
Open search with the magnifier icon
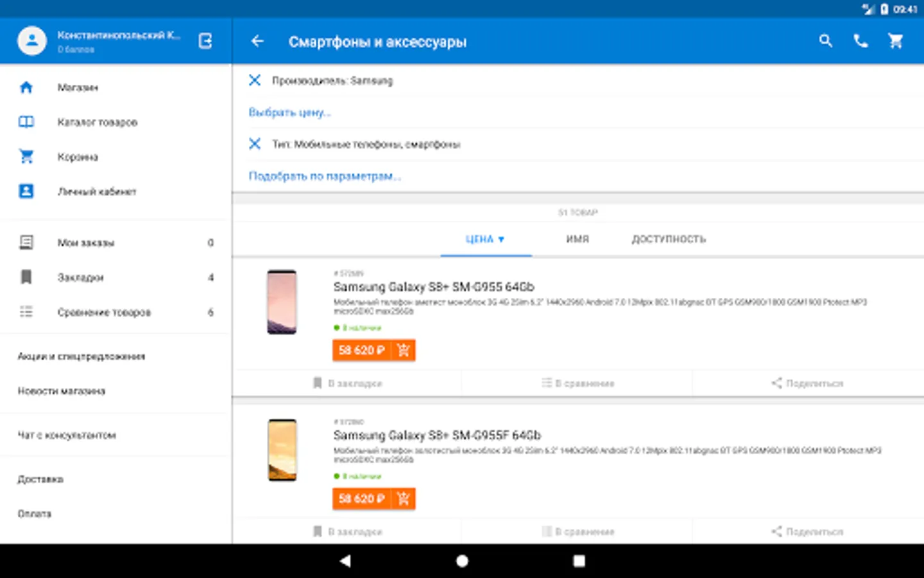[x=826, y=41]
